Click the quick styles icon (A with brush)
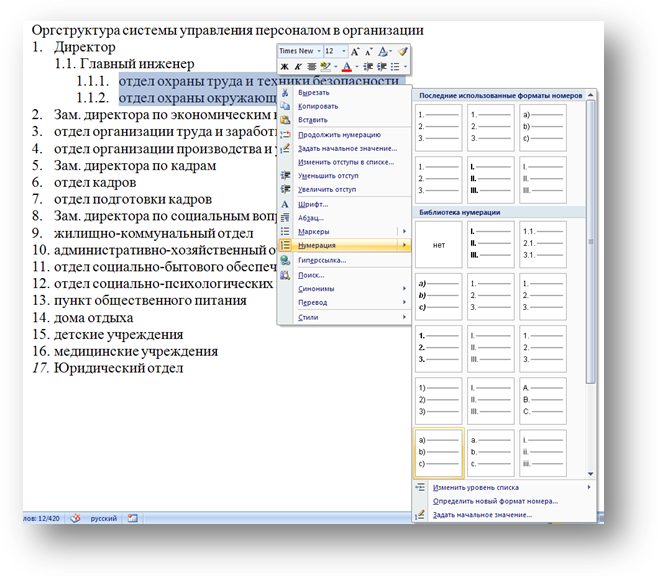 pyautogui.click(x=382, y=52)
